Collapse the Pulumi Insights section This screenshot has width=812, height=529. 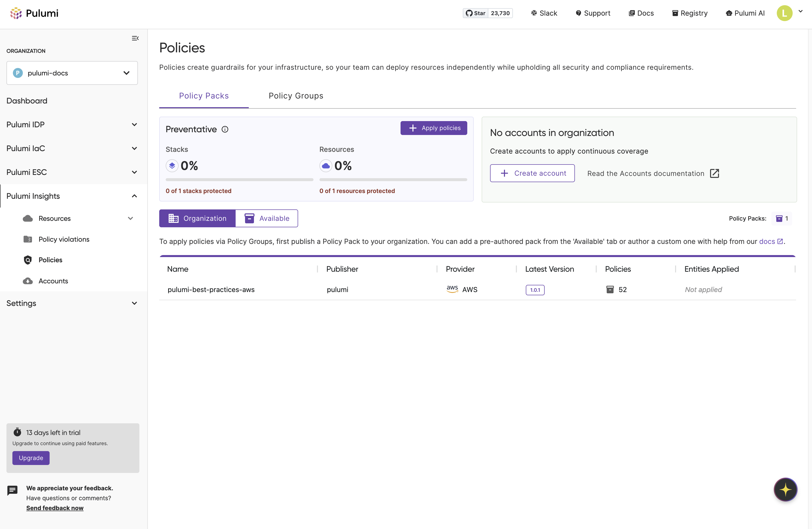[72, 196]
